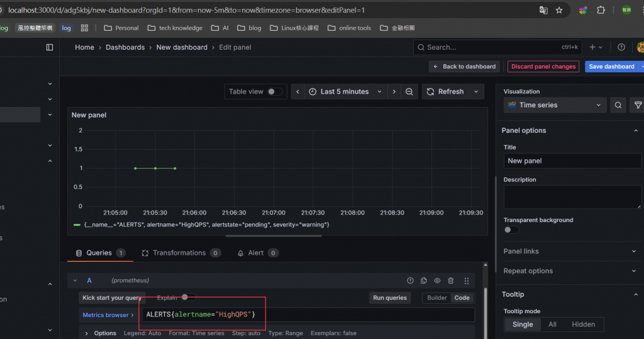Expand the Panel links section

[x=571, y=251]
